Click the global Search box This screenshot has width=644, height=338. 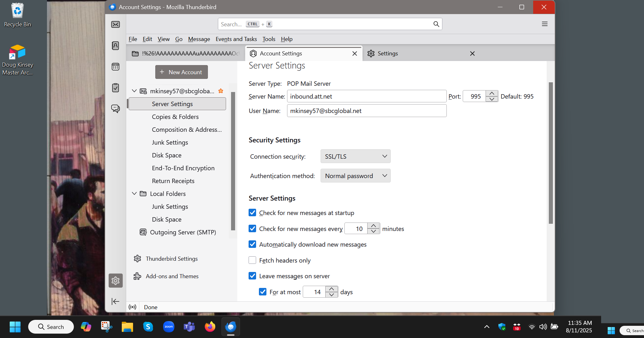(x=330, y=24)
